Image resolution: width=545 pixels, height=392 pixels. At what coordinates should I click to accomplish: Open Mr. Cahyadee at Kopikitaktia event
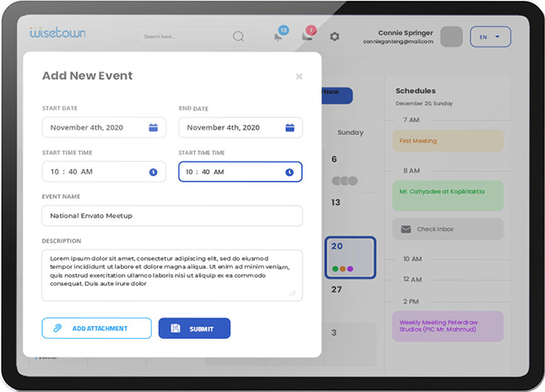[x=448, y=196]
